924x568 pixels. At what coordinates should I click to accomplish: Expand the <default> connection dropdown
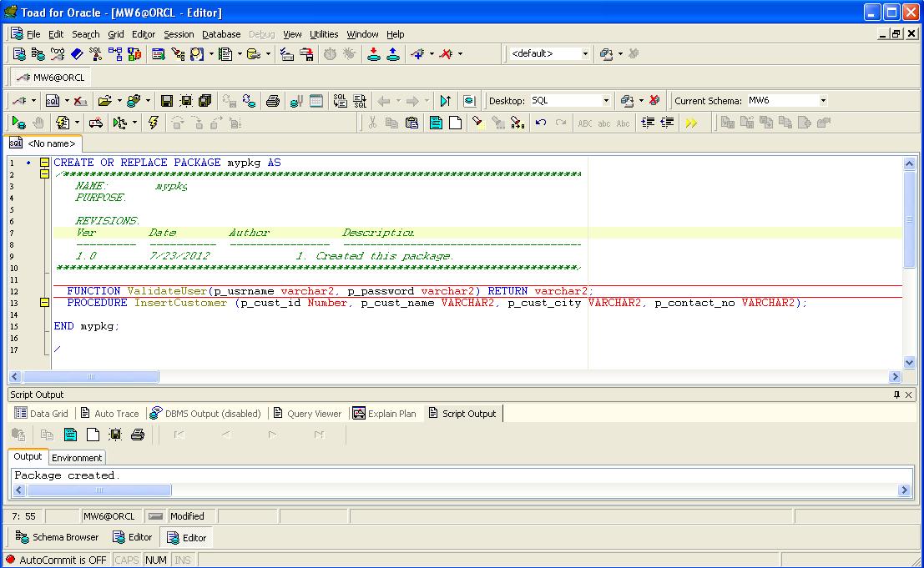583,53
